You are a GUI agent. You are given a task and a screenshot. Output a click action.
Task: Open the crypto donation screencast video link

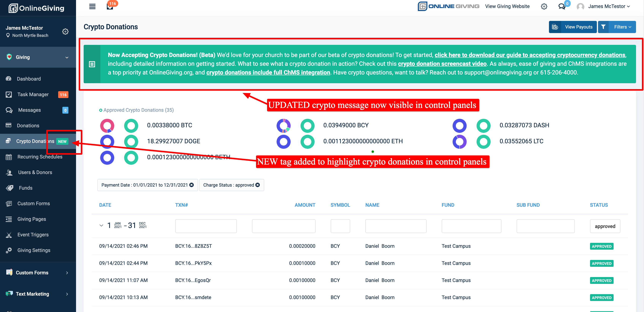(x=442, y=64)
